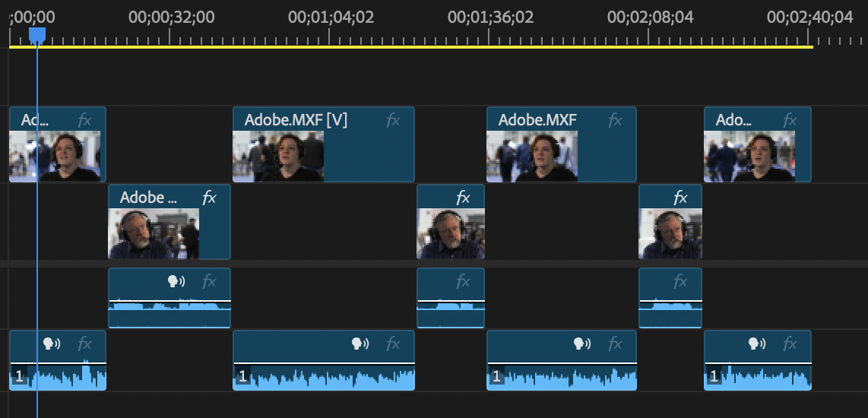Select waveform of middle upper-track audio clip
868x418 pixels.
450,308
